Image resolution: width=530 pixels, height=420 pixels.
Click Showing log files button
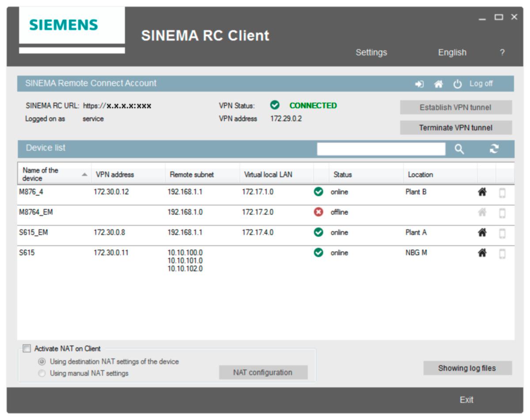pos(467,368)
